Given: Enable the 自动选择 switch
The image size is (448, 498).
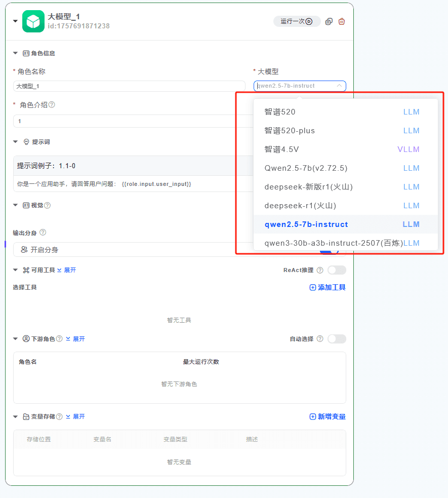Looking at the screenshot, I should pyautogui.click(x=337, y=339).
